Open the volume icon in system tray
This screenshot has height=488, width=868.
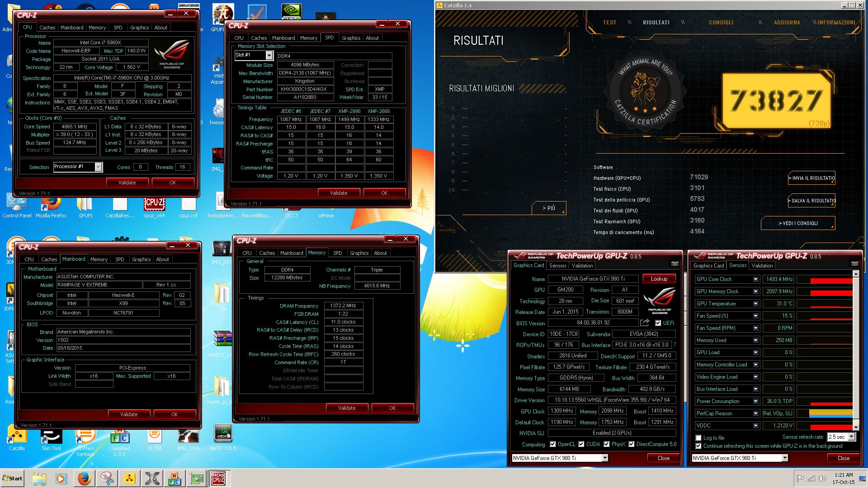(x=822, y=478)
